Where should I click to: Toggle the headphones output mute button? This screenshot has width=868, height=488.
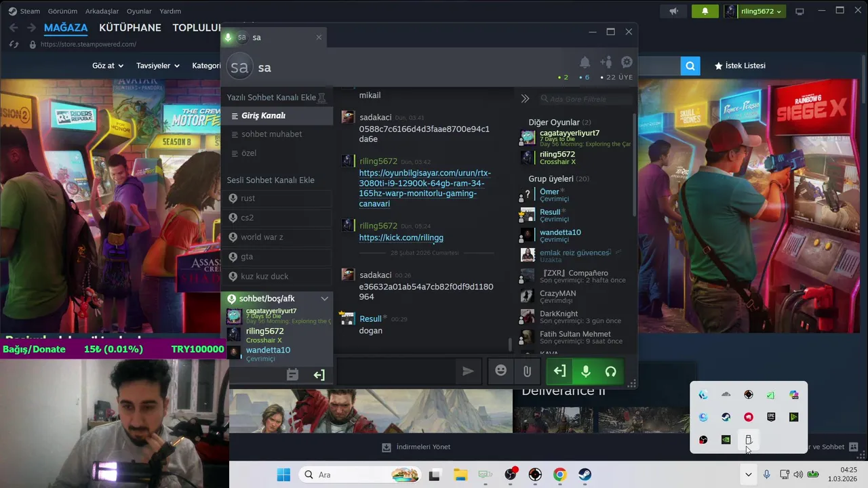611,371
